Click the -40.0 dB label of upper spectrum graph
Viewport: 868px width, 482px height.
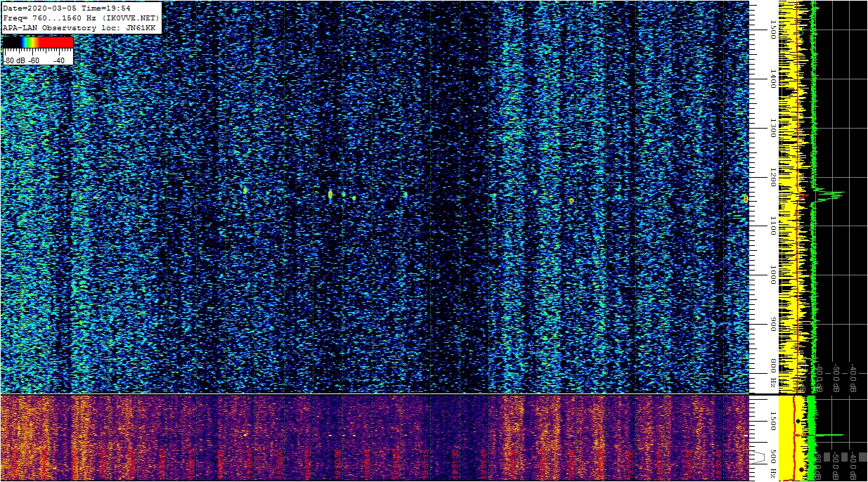click(853, 378)
